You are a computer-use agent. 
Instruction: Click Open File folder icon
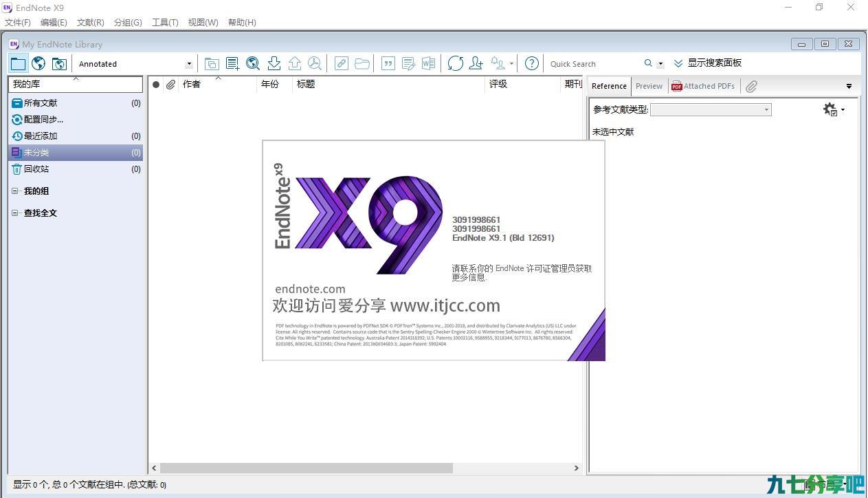(362, 63)
